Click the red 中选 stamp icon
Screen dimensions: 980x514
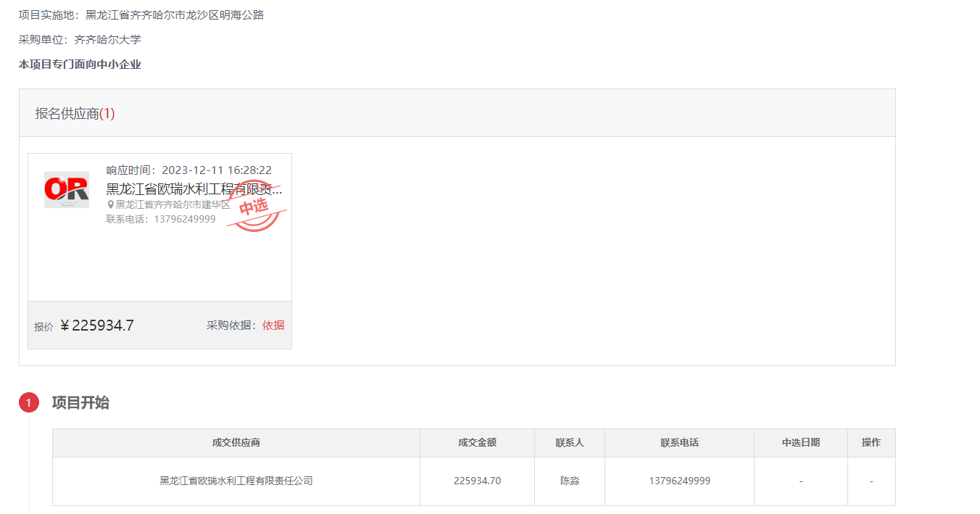(x=254, y=207)
